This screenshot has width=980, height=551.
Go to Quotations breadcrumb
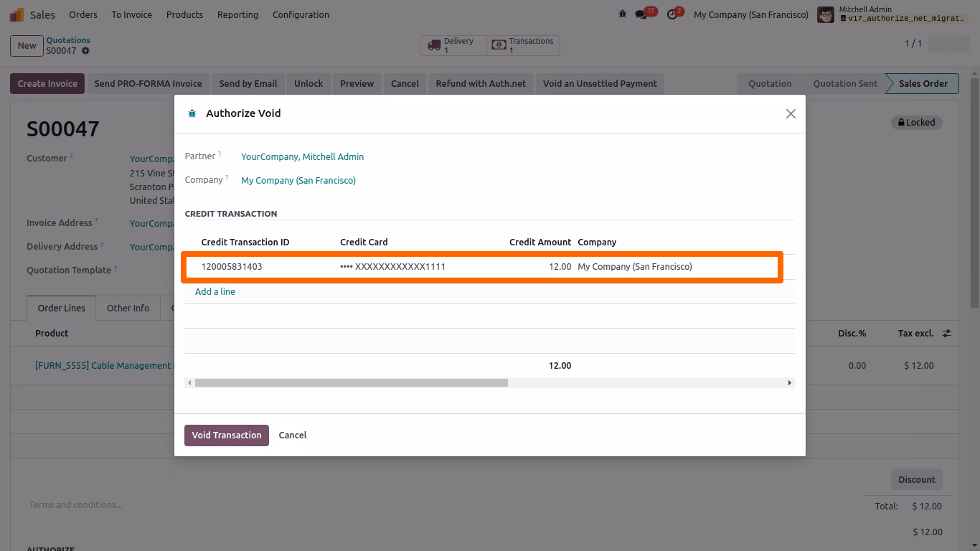point(68,40)
